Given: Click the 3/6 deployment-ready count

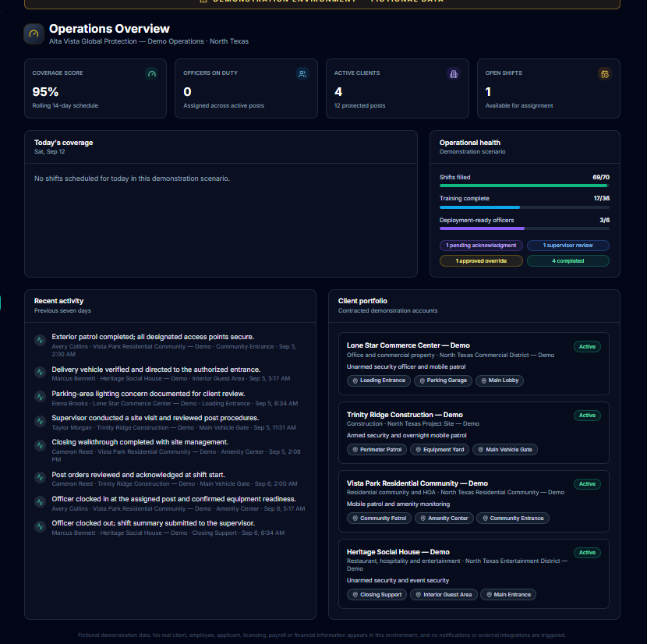Looking at the screenshot, I should click(x=604, y=220).
